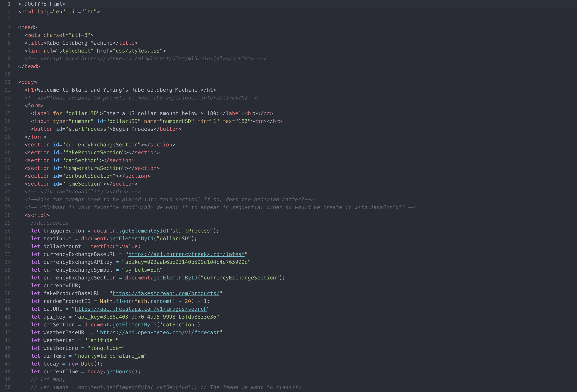Image resolution: width=577 pixels, height=392 pixels.
Task: Click the "//References" comment
Action: [50, 223]
